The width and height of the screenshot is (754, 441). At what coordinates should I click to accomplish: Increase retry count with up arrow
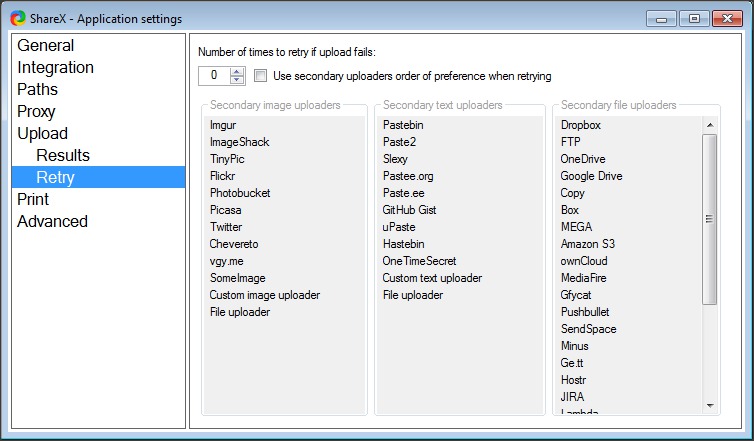pos(237,71)
